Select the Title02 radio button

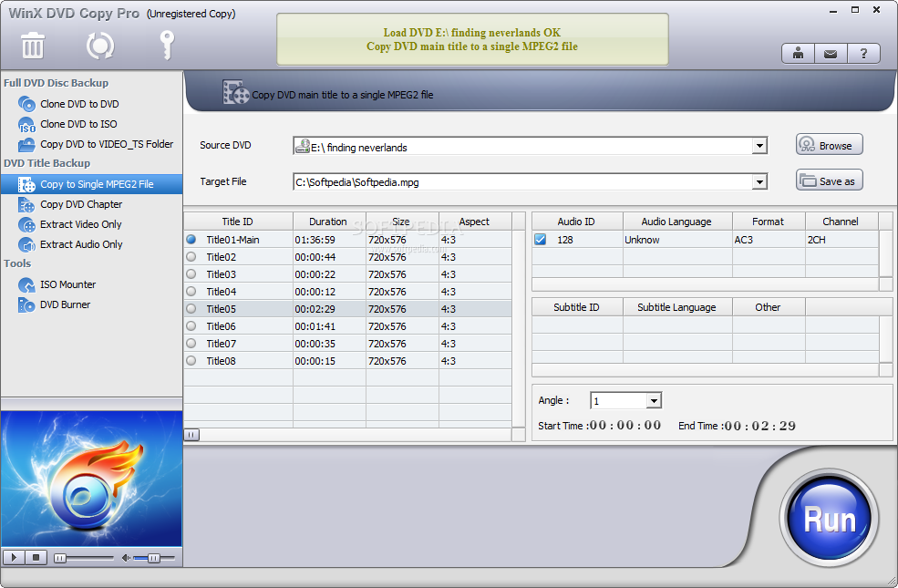click(x=191, y=256)
